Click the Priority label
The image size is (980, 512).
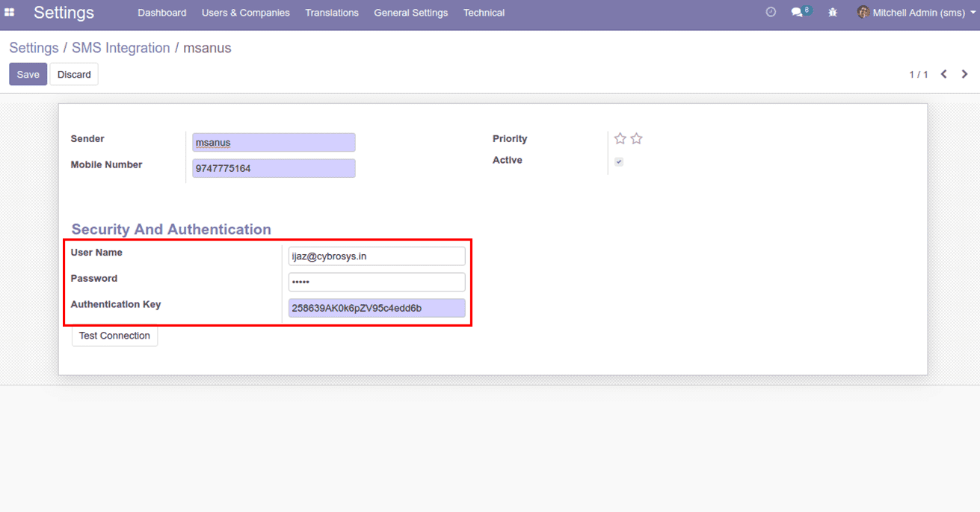(x=510, y=138)
